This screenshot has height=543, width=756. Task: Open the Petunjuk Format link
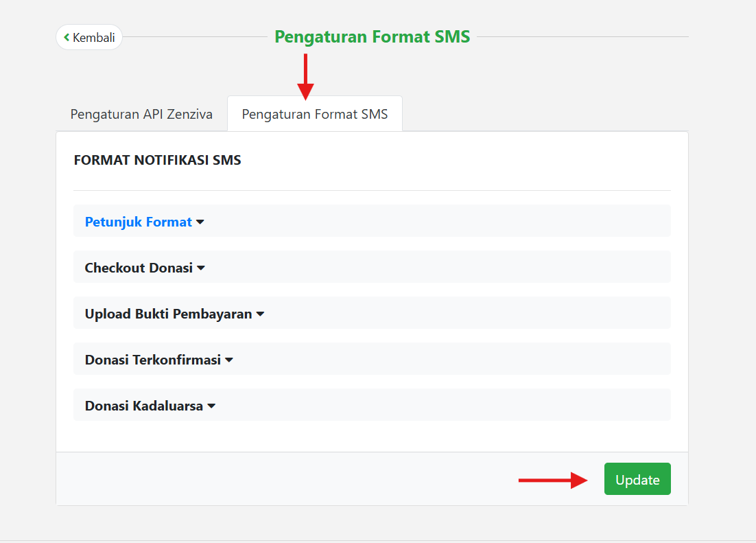[x=139, y=222]
